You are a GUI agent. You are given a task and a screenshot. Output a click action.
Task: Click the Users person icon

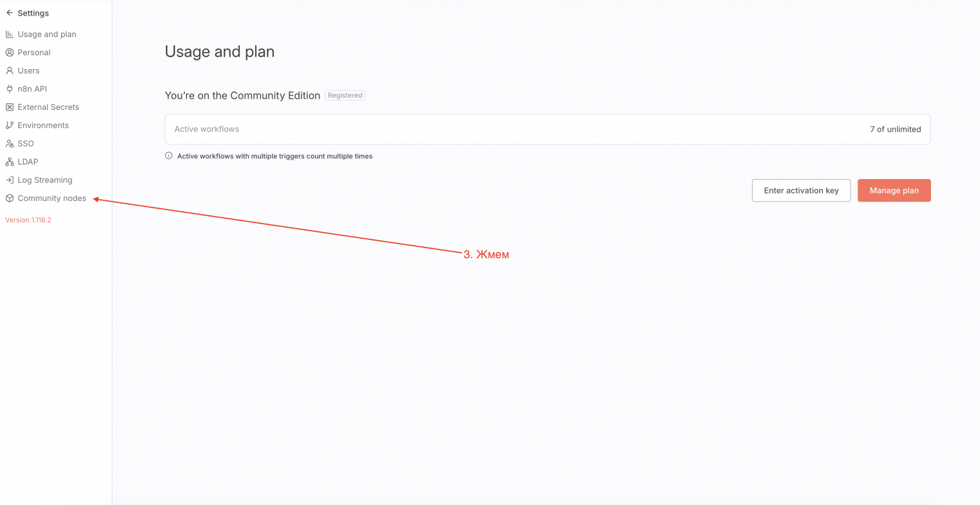9,70
